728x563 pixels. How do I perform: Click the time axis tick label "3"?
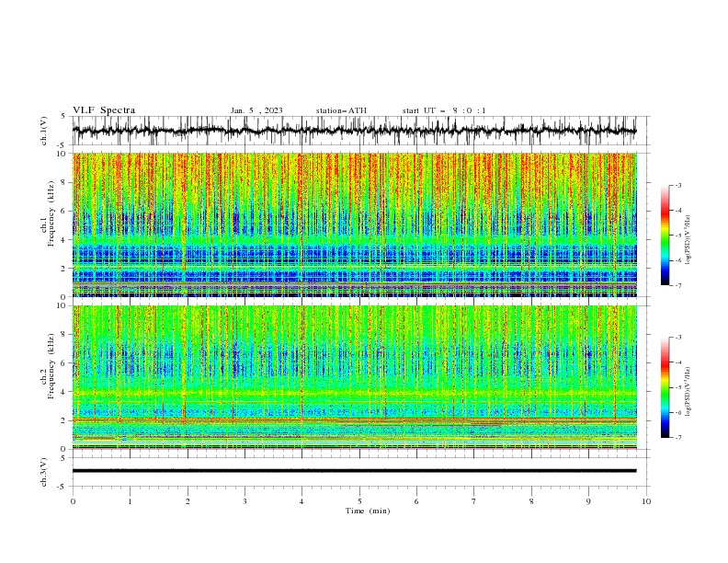pyautogui.click(x=245, y=501)
